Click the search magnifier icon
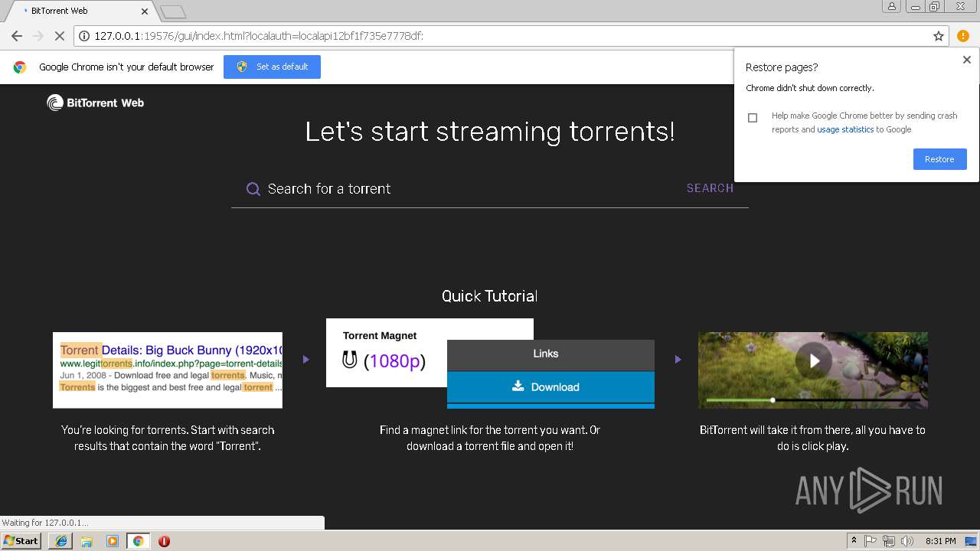This screenshot has height=551, width=980. click(253, 189)
